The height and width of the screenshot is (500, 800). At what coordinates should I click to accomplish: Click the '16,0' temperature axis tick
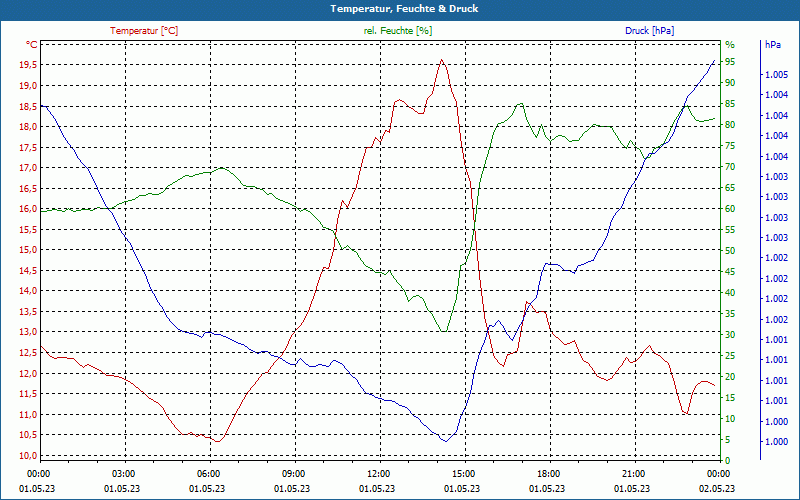click(28, 209)
